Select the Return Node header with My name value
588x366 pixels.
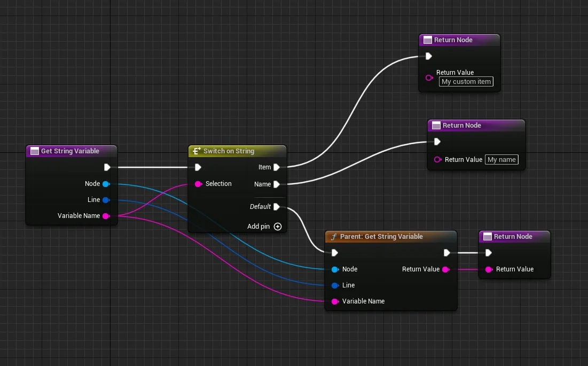coord(476,126)
